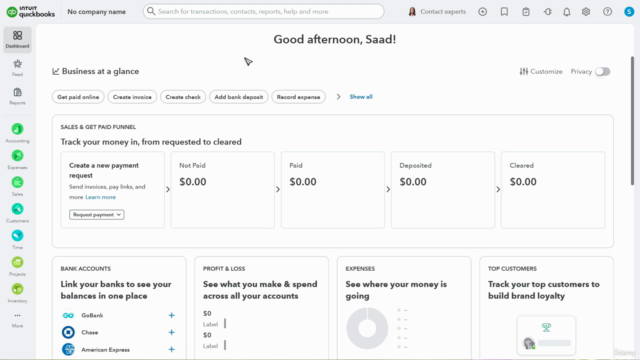Open the user profile avatar S

tap(629, 12)
